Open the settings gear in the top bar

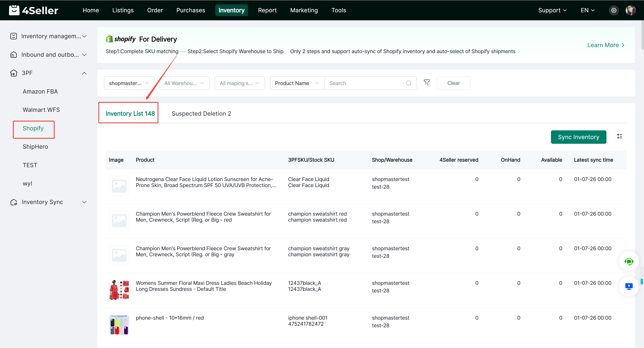click(614, 10)
